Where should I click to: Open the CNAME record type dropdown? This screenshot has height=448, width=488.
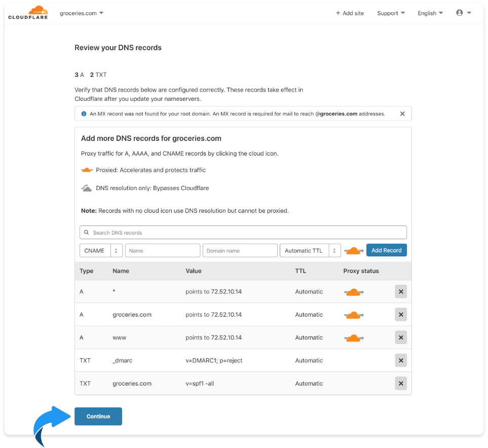[x=101, y=251]
